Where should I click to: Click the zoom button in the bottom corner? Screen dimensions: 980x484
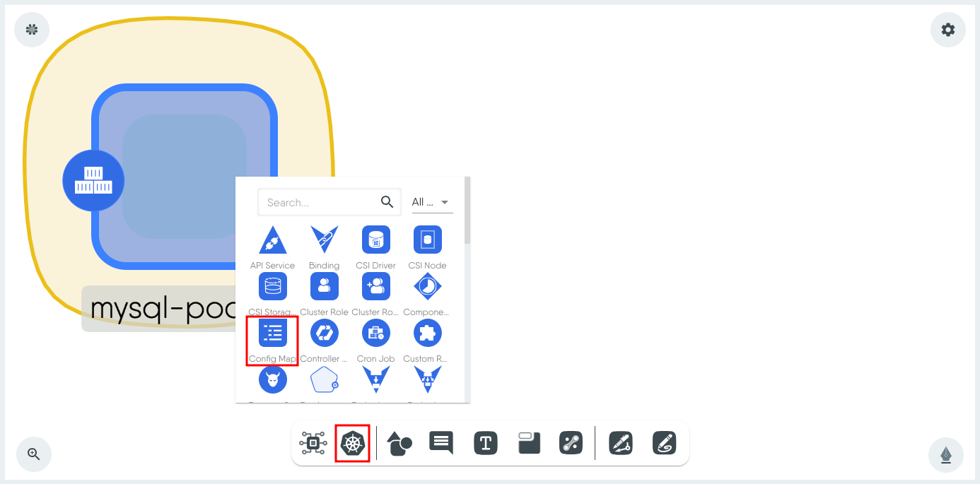(x=33, y=454)
